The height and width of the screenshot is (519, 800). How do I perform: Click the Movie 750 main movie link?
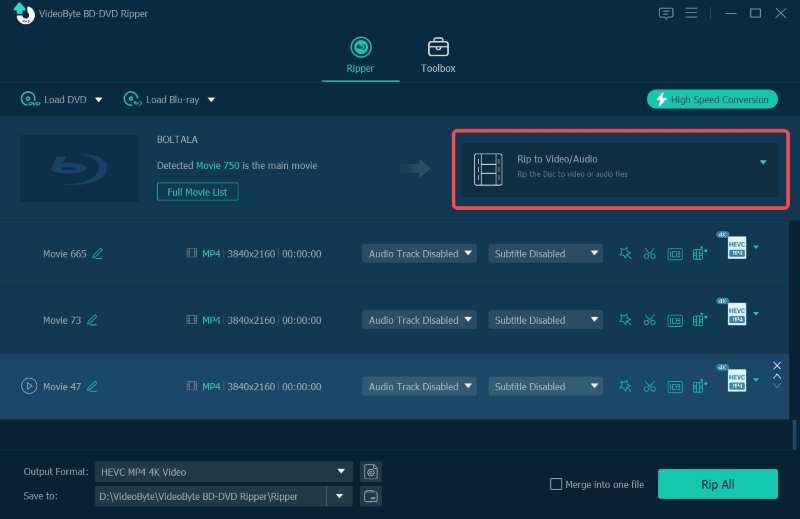pos(217,165)
